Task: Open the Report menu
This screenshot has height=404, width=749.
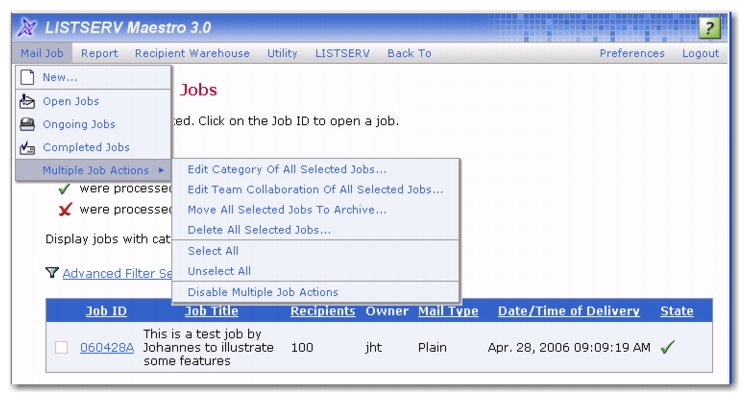Action: click(x=99, y=53)
